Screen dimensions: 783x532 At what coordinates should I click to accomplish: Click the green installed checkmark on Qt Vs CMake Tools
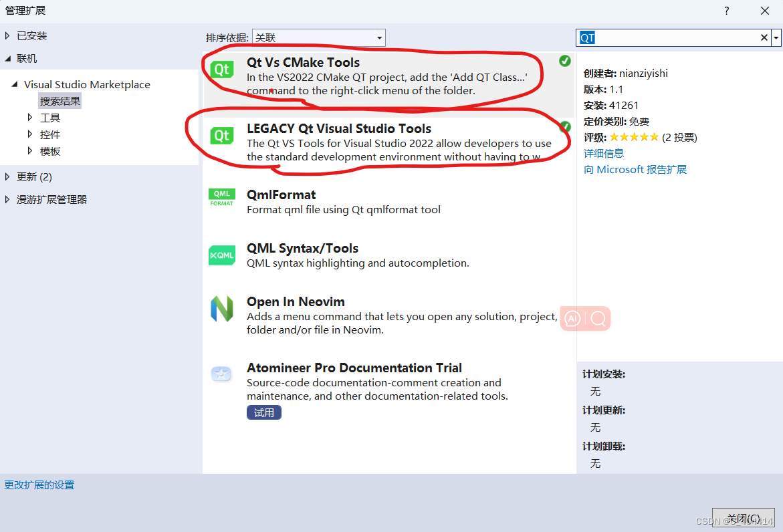tap(565, 60)
